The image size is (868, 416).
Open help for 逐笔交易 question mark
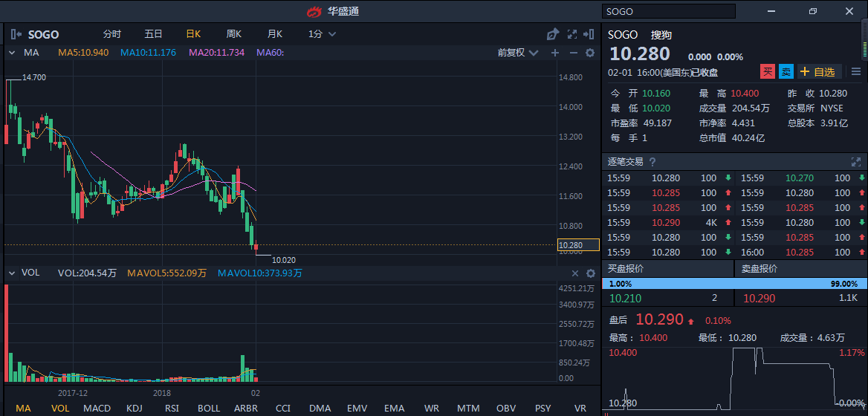click(652, 162)
